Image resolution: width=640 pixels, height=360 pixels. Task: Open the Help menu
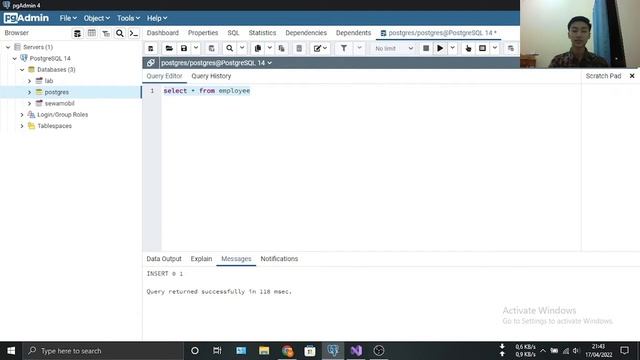coord(157,18)
